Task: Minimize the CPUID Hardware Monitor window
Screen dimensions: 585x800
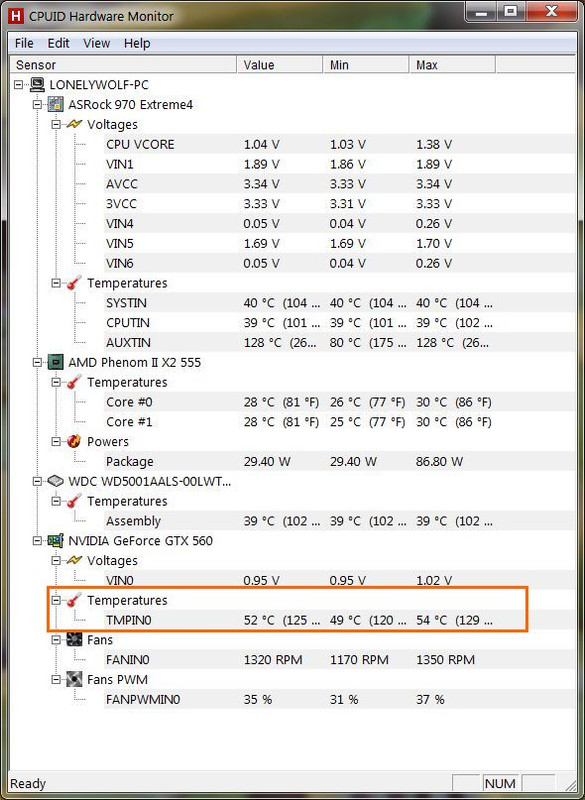Action: click(x=481, y=12)
